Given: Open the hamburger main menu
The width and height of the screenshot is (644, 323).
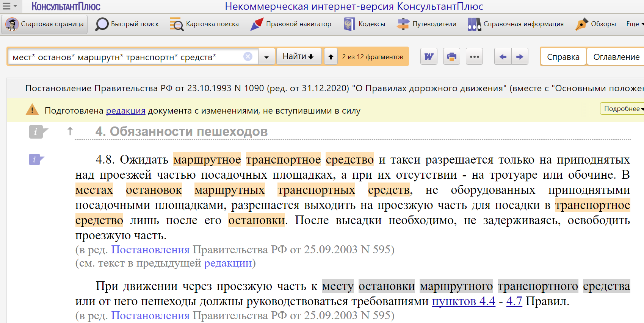Looking at the screenshot, I should tap(9, 6).
